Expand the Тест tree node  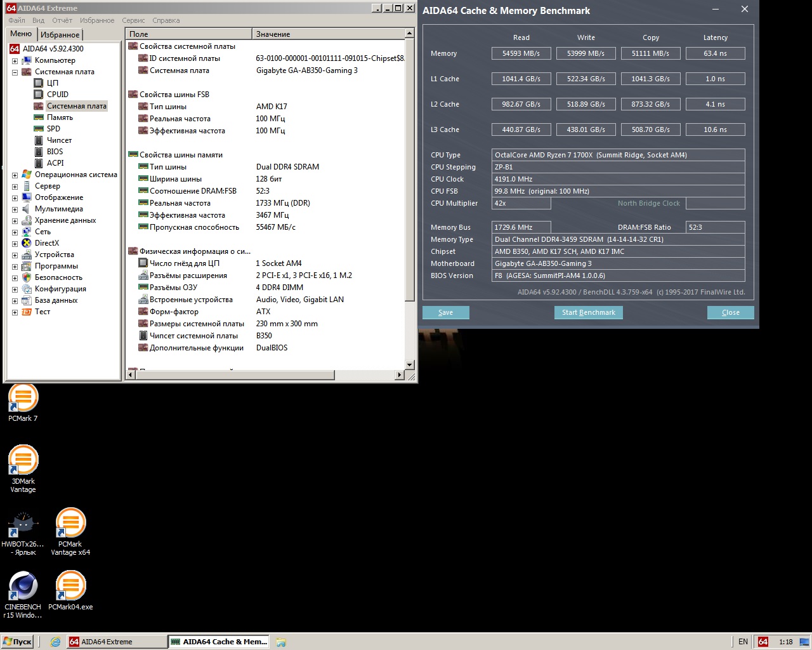click(15, 312)
